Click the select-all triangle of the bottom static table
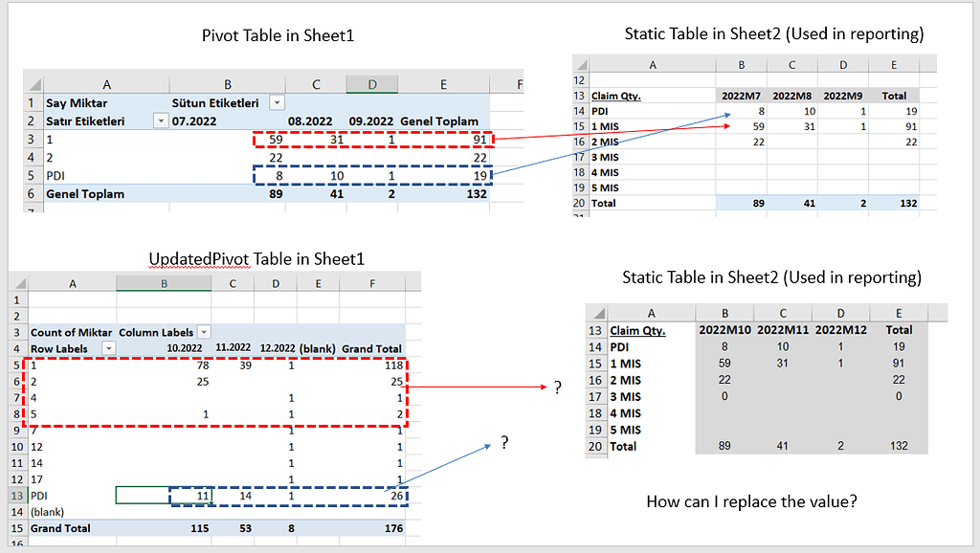The height and width of the screenshot is (553, 980). point(598,312)
